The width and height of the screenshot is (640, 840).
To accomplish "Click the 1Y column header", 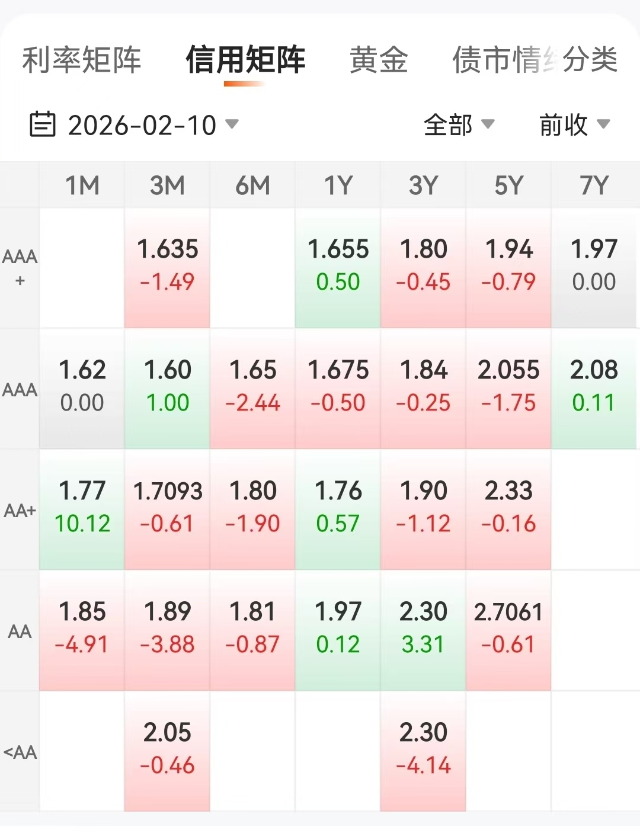I will [x=338, y=185].
